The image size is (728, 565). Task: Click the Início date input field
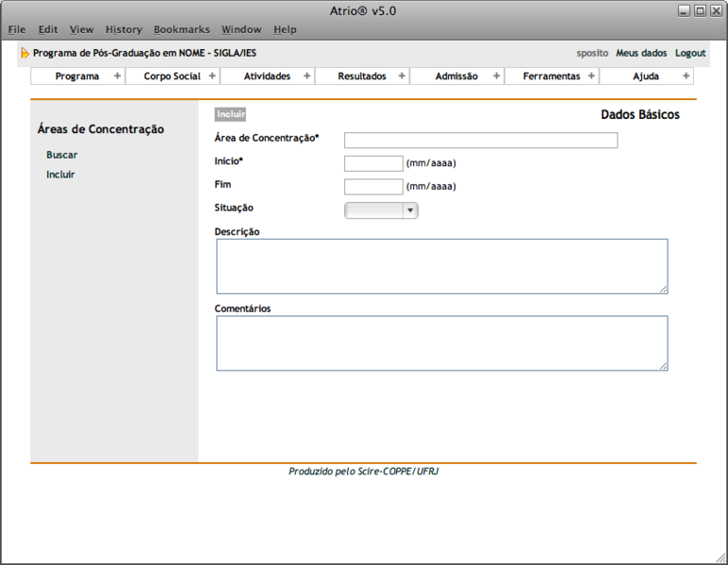coord(373,163)
